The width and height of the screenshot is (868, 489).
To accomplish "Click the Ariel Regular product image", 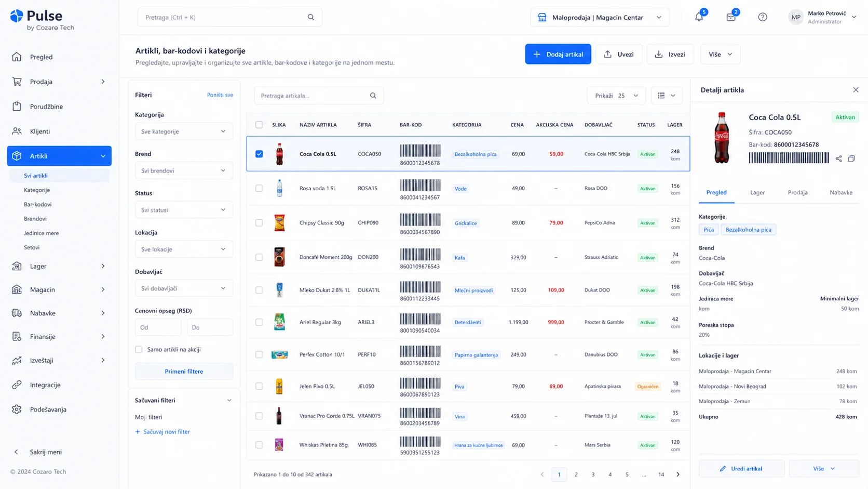I will tap(279, 322).
